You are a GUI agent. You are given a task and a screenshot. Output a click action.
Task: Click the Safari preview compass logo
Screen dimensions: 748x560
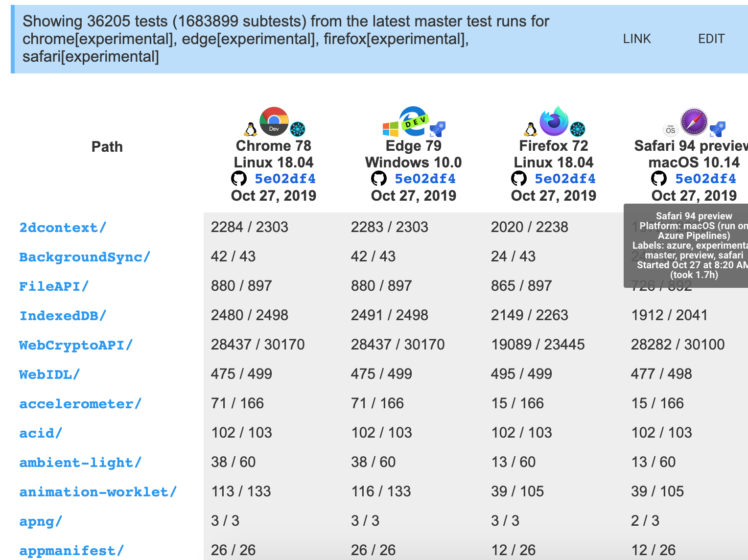(x=694, y=121)
